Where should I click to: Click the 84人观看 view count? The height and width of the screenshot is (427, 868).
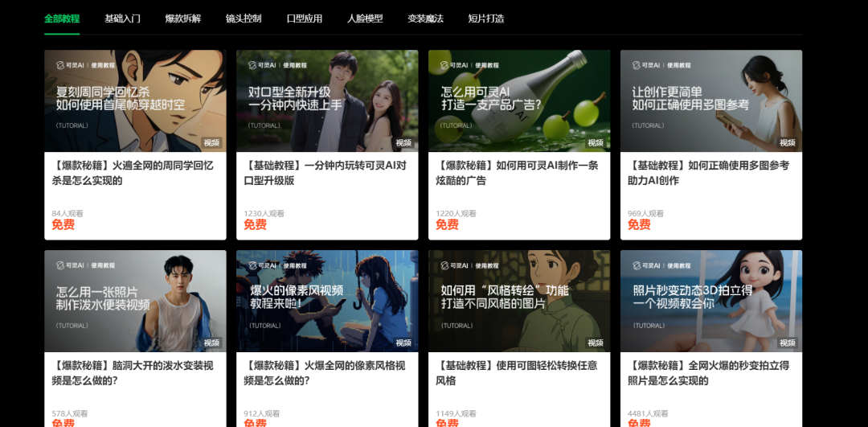(68, 213)
